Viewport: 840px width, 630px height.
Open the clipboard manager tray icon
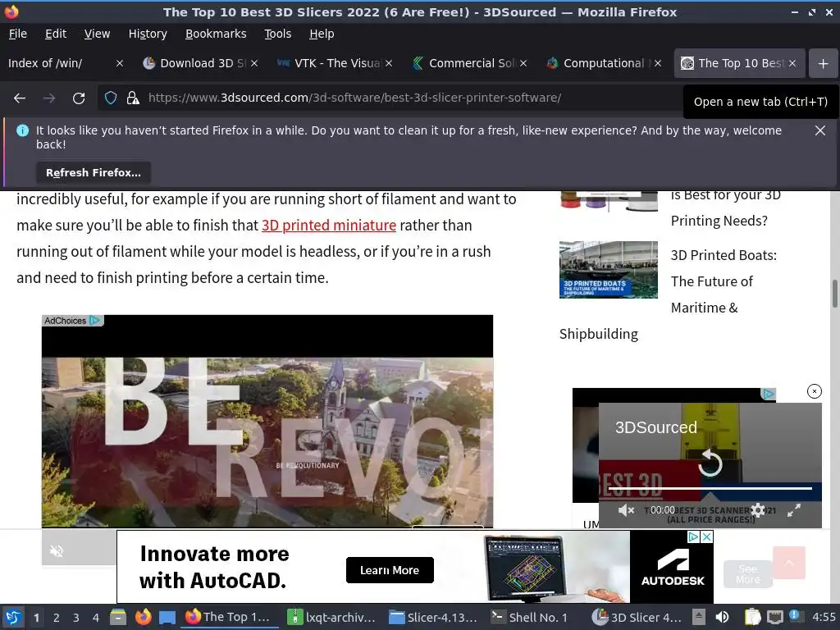coord(752,617)
